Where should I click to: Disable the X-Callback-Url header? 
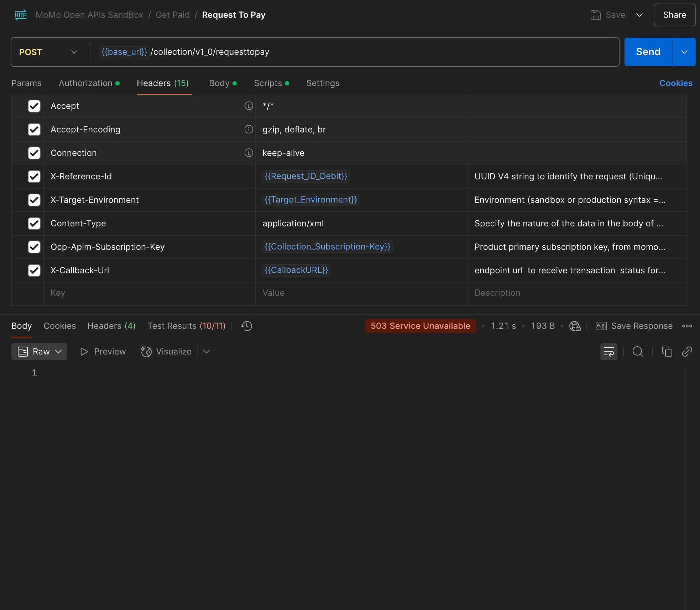pyautogui.click(x=34, y=270)
